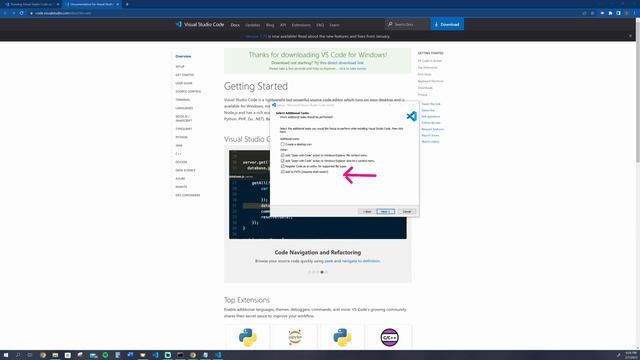Click the right sidebar 'Tweet this link' item
This screenshot has height=360, width=640.
[431, 104]
